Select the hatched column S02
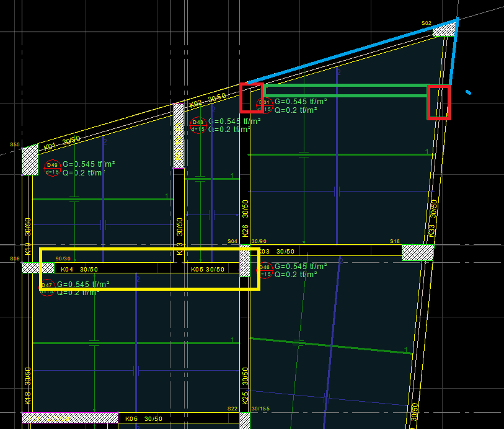Viewport: 504px width, 429px height. [x=444, y=30]
